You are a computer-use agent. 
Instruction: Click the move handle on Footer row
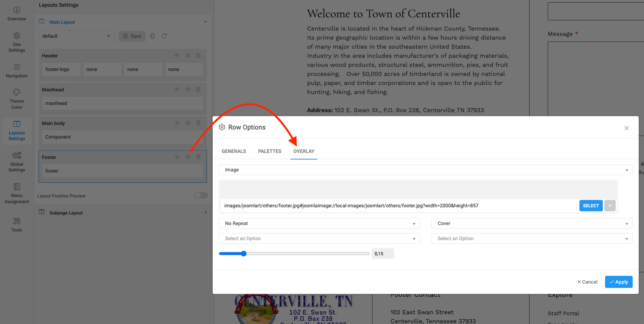click(177, 157)
